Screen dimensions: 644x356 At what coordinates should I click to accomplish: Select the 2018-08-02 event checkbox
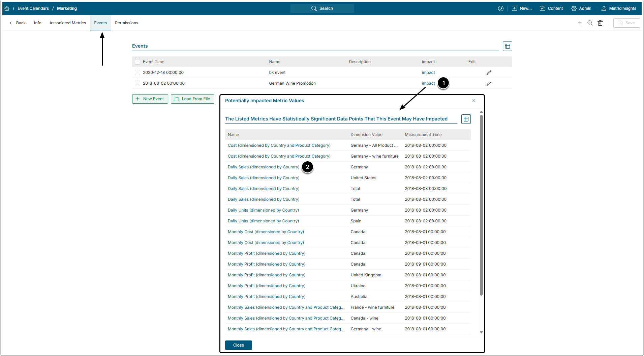[137, 83]
